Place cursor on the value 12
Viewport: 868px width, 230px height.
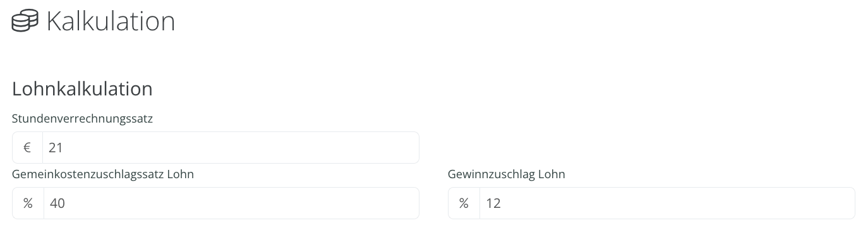(493, 203)
